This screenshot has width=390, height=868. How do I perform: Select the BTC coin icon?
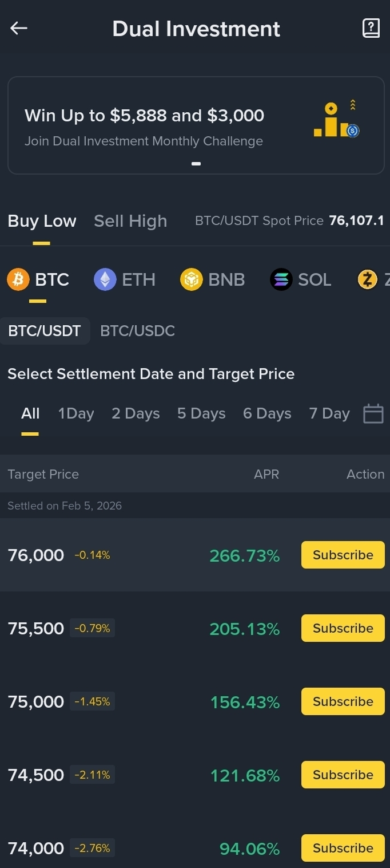tap(18, 279)
